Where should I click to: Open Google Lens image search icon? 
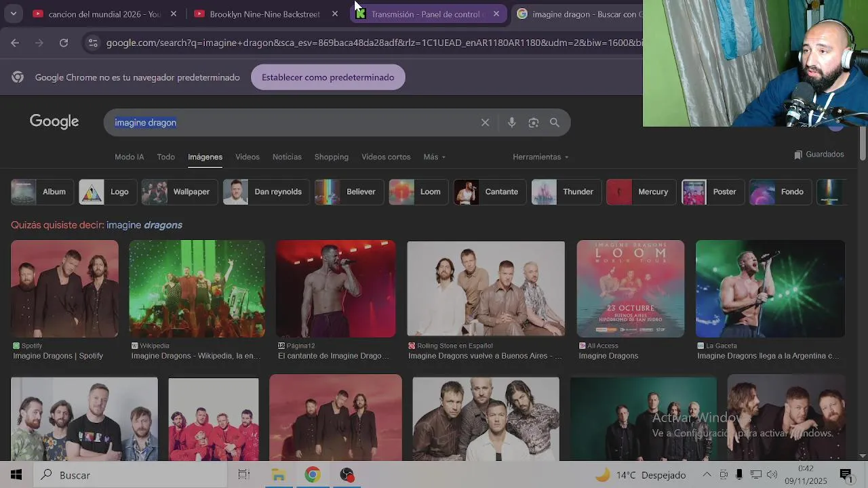click(x=534, y=123)
